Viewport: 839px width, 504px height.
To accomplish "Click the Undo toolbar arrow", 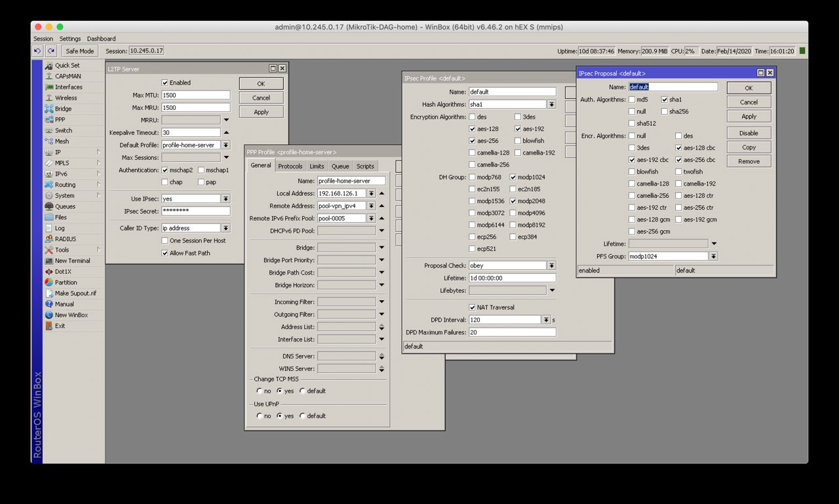I will coord(38,51).
